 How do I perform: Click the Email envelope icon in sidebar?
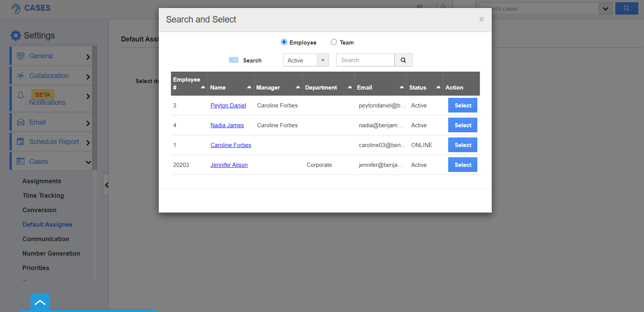(x=21, y=122)
